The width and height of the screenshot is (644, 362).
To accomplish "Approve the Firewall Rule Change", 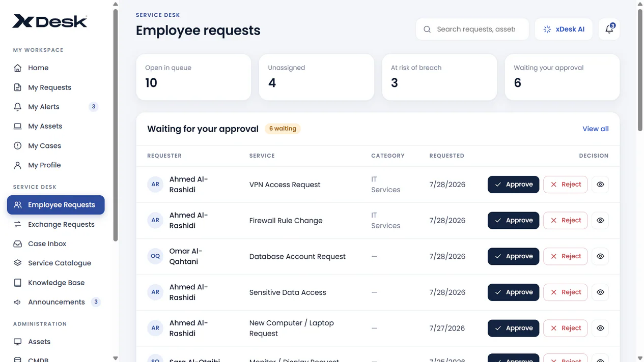I will pos(513,221).
